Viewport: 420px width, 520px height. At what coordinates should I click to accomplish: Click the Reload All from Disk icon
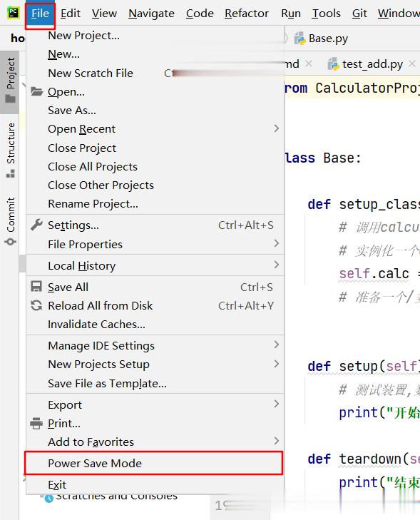[x=36, y=305]
